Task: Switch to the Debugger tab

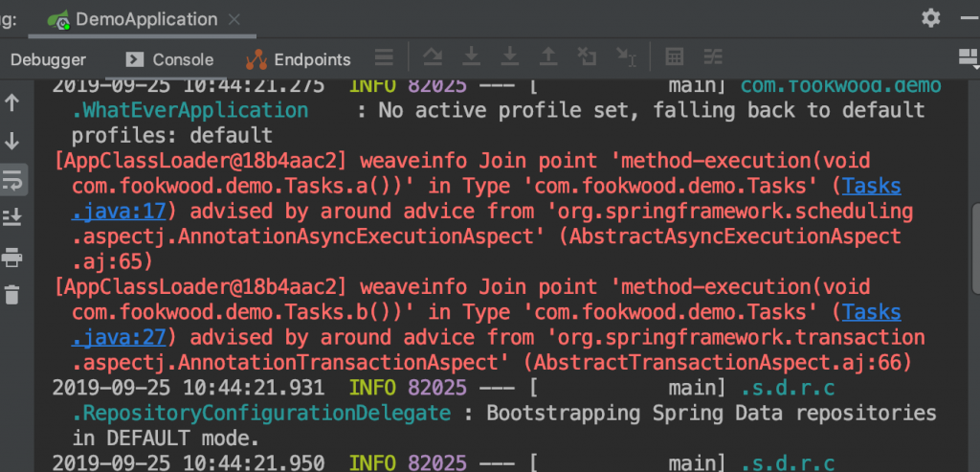Action: coord(48,59)
